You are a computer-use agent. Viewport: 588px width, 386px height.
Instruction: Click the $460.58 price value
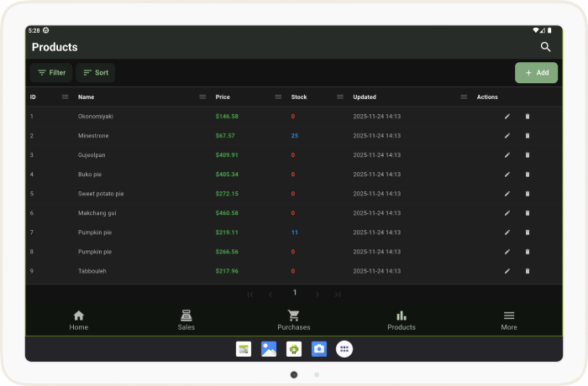point(227,213)
